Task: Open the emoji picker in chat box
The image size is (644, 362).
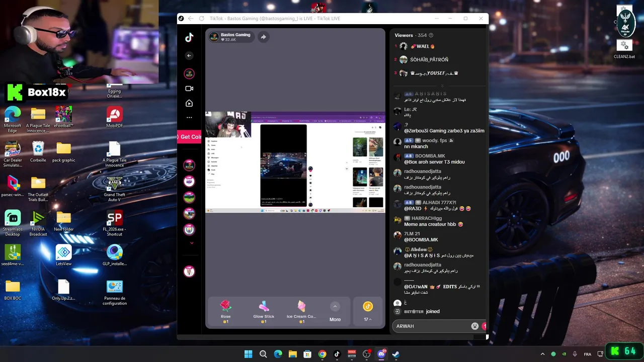Action: click(474, 326)
